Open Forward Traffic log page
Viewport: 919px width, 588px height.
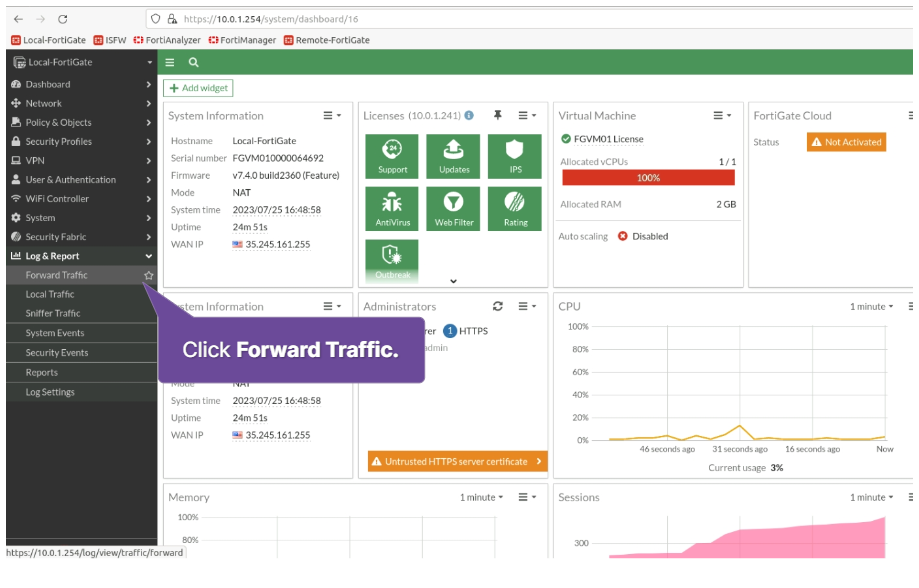[x=56, y=275]
